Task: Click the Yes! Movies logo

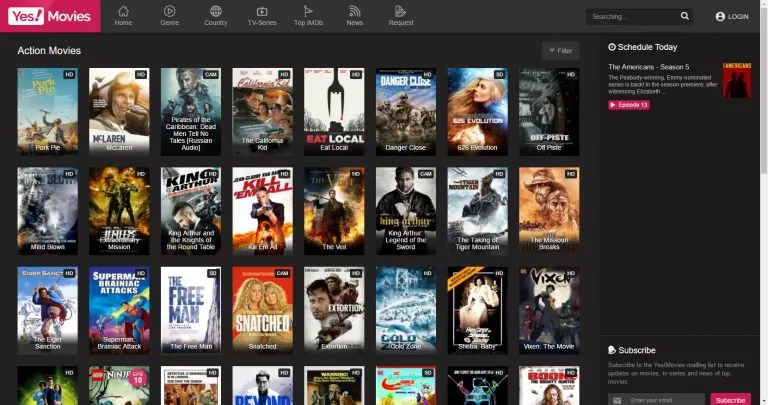Action: [50, 16]
